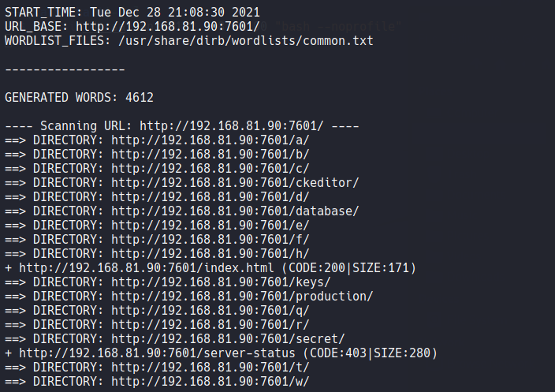This screenshot has height=392, width=555.
Task: Click the common.txt wordlist file path
Action: click(246, 40)
